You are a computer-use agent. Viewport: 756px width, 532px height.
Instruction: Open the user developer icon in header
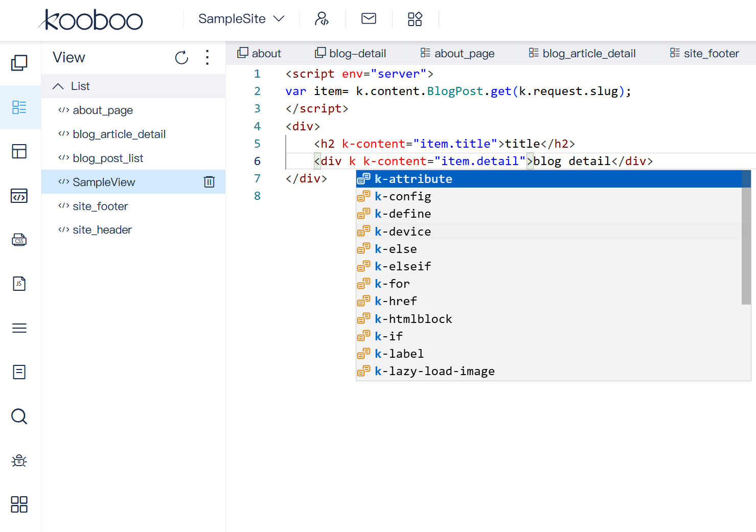(x=322, y=19)
